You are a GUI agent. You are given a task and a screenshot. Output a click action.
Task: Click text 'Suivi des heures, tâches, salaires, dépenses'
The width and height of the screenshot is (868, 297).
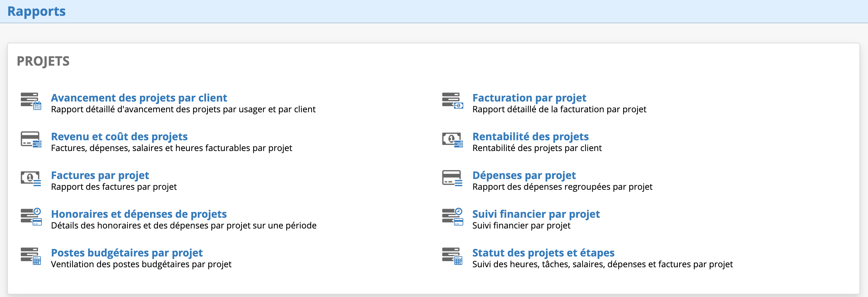coord(559,264)
